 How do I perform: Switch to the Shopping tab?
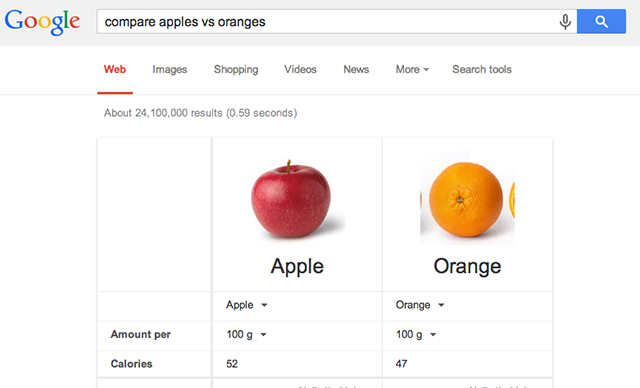[x=236, y=69]
